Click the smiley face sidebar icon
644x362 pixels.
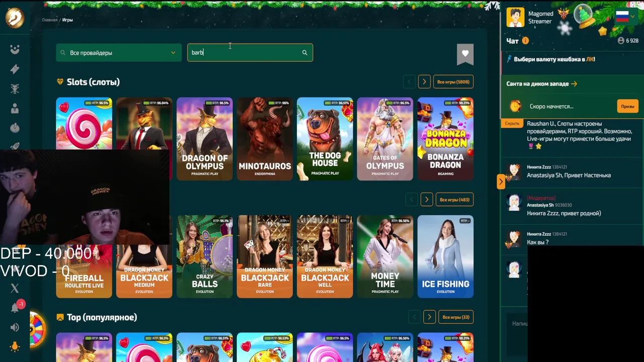pyautogui.click(x=15, y=49)
